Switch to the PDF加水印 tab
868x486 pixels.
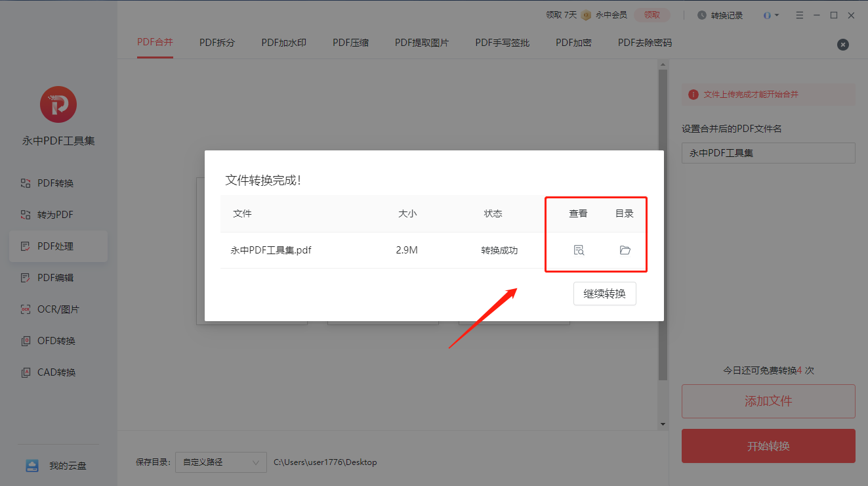pyautogui.click(x=283, y=43)
